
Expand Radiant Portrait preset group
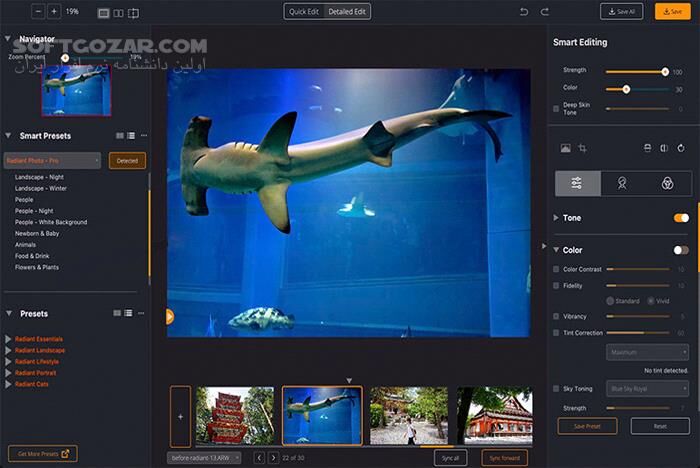pos(8,373)
